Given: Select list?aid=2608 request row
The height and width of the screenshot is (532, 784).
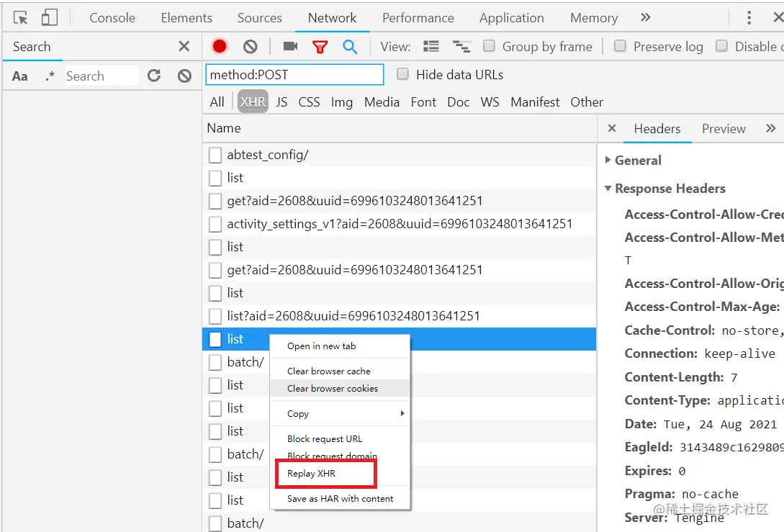Looking at the screenshot, I should [400, 316].
